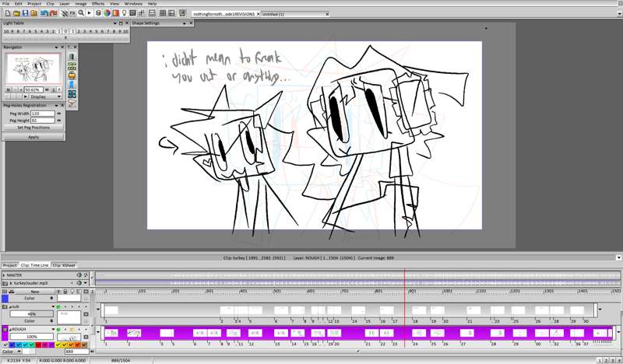Viewport: 623px width, 364px height.
Task: Switch to the Clip: XSheet tab
Action: 64,265
